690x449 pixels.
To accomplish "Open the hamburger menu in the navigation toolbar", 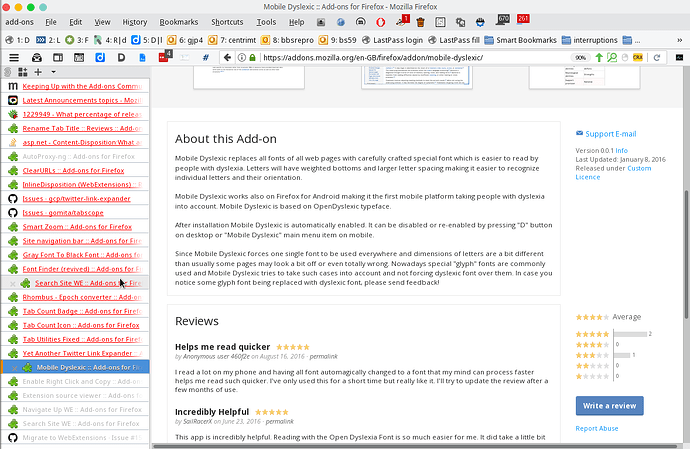I will [x=14, y=58].
